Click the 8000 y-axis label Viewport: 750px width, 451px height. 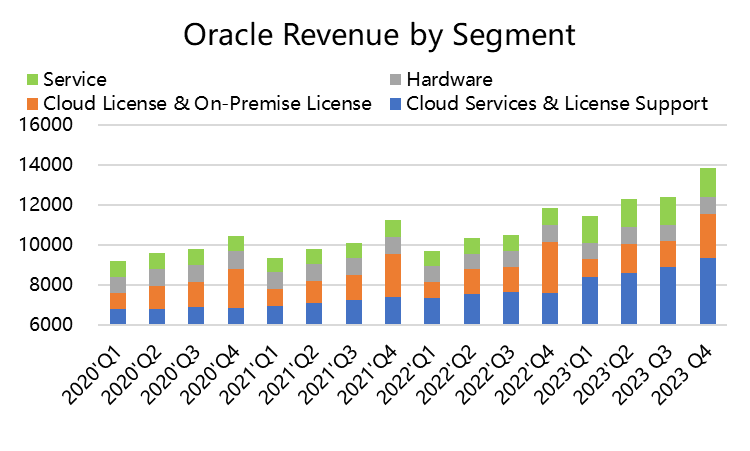click(x=51, y=285)
